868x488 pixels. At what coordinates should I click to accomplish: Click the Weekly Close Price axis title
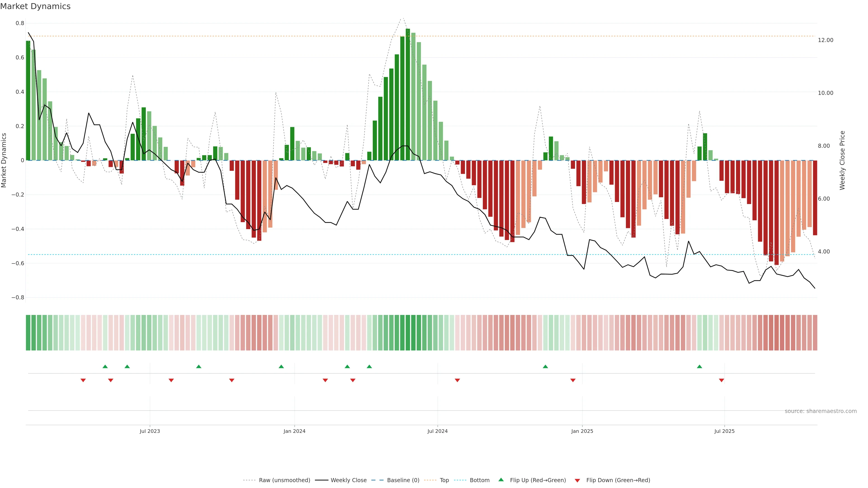(x=842, y=160)
